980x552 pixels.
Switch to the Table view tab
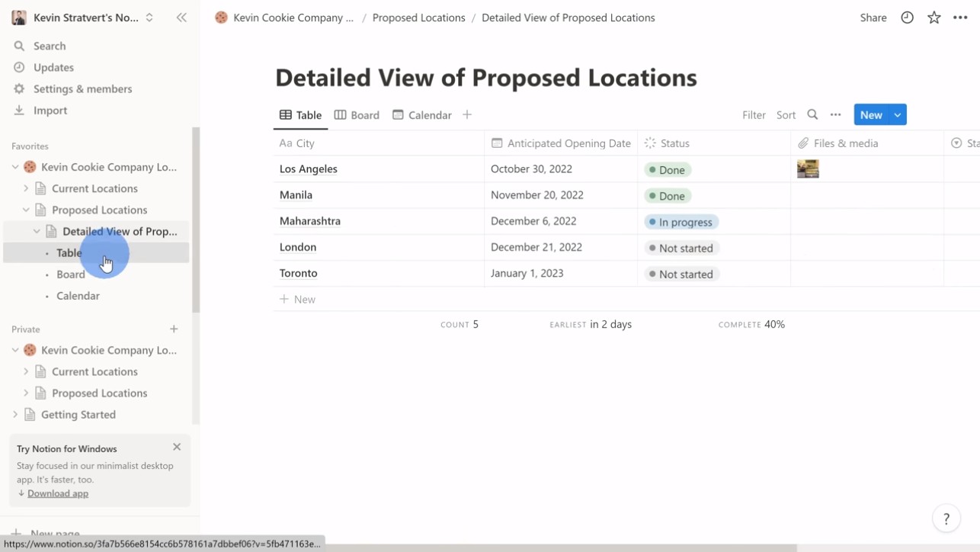tap(300, 115)
